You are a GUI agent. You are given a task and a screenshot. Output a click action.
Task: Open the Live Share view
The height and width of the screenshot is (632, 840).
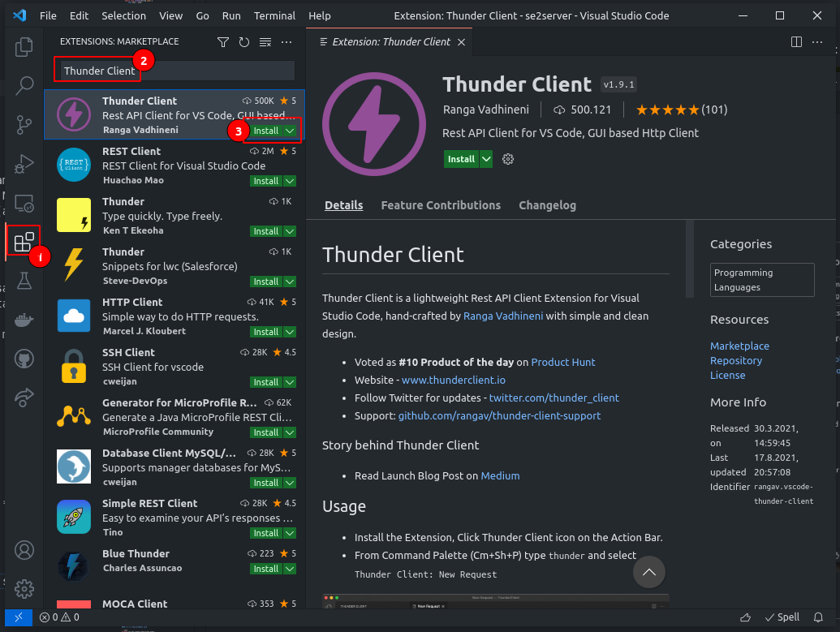click(x=24, y=398)
